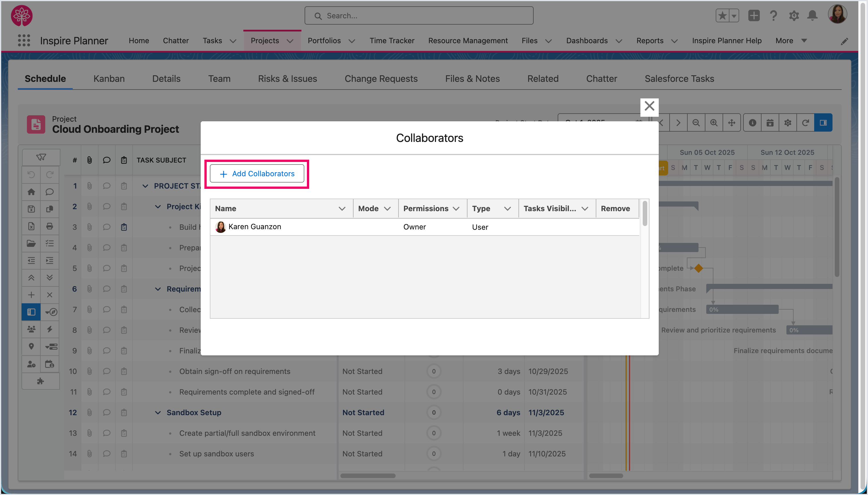Click the puzzle piece plugin icon
Image resolution: width=868 pixels, height=495 pixels.
[40, 381]
